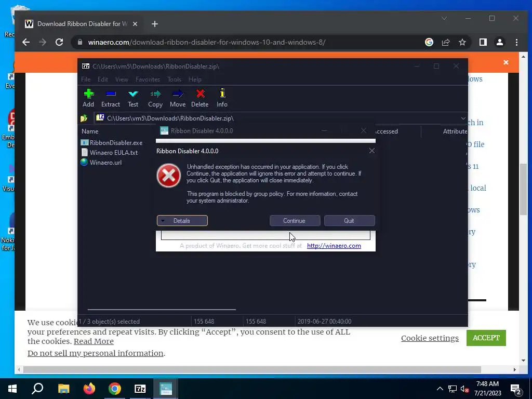Click the network tray icon
The height and width of the screenshot is (399, 532).
453,389
